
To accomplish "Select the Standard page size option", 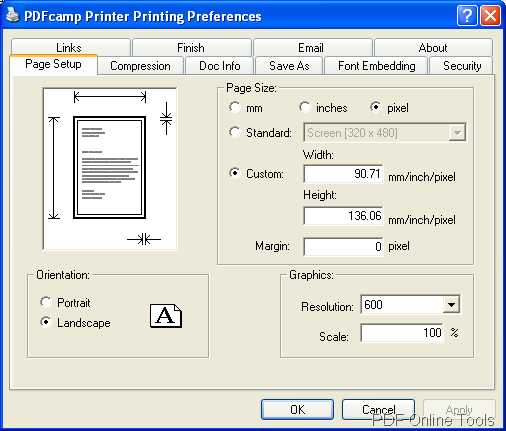I will click(x=235, y=132).
